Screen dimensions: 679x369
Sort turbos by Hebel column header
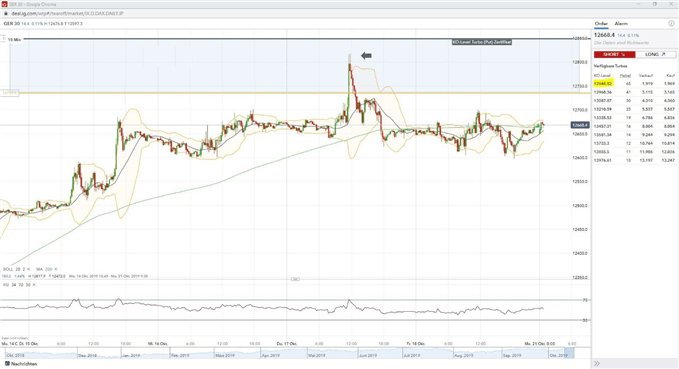625,75
